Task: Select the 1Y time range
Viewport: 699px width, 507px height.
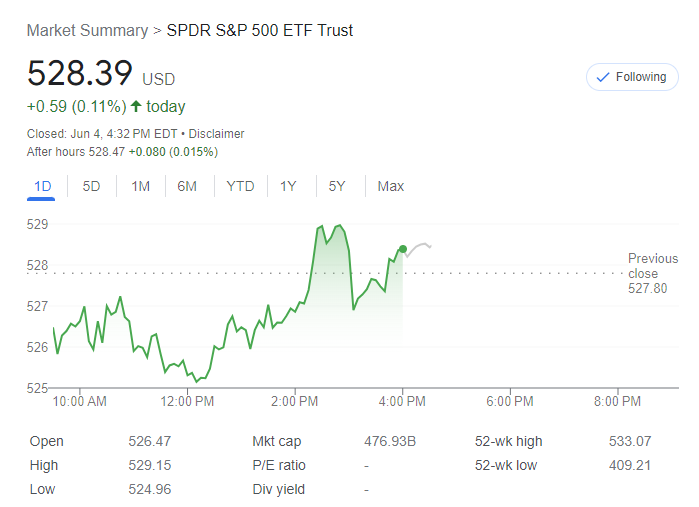Action: [x=288, y=186]
